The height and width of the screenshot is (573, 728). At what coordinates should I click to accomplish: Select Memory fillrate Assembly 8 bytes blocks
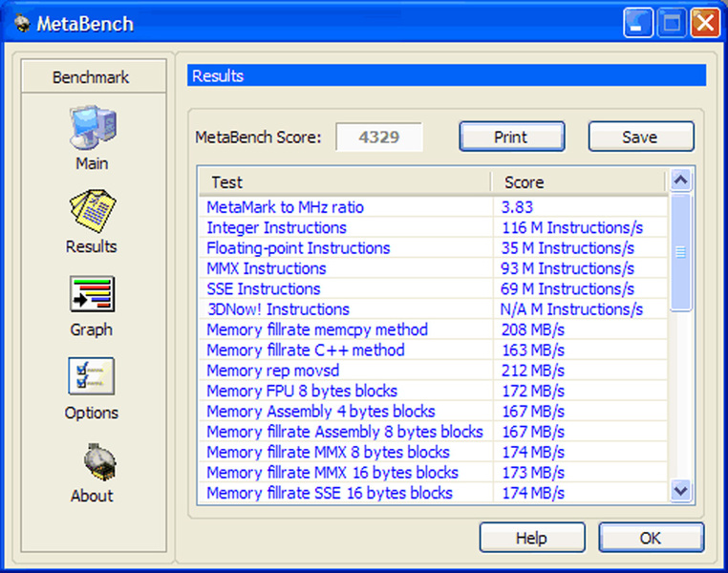(434, 432)
